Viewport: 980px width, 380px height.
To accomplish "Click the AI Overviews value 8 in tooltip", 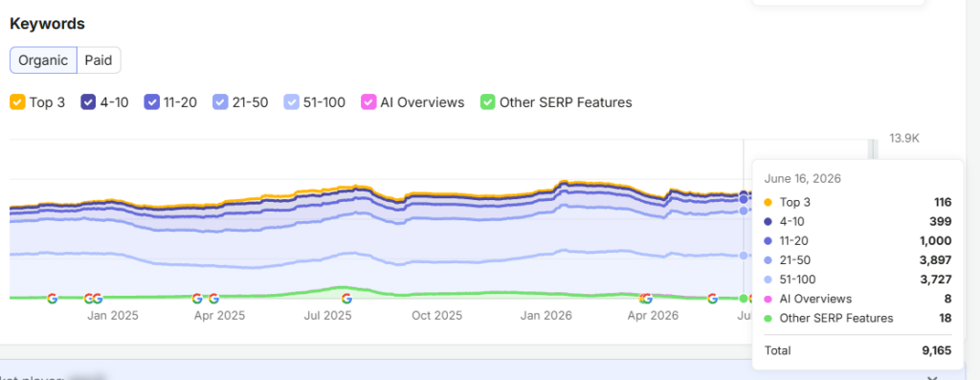I will 948,300.
